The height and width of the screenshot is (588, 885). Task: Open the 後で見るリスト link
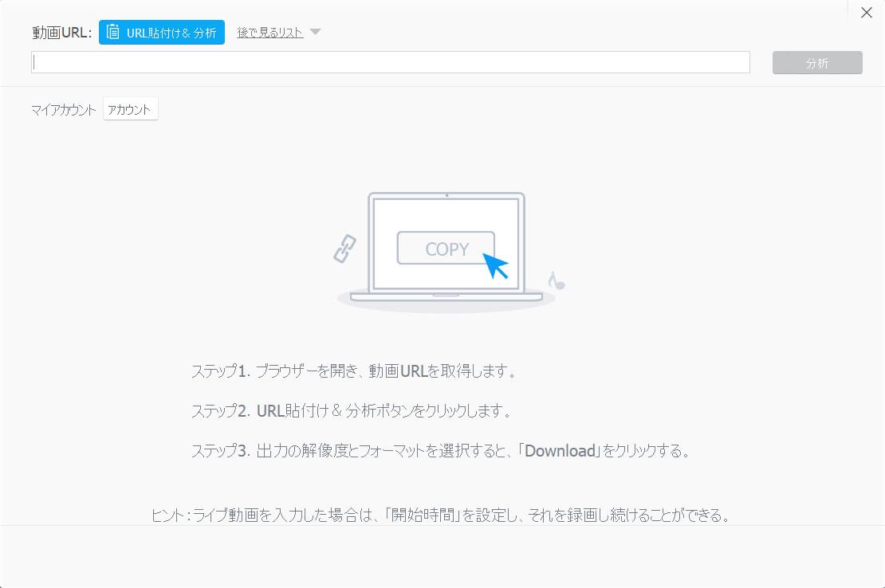[269, 33]
